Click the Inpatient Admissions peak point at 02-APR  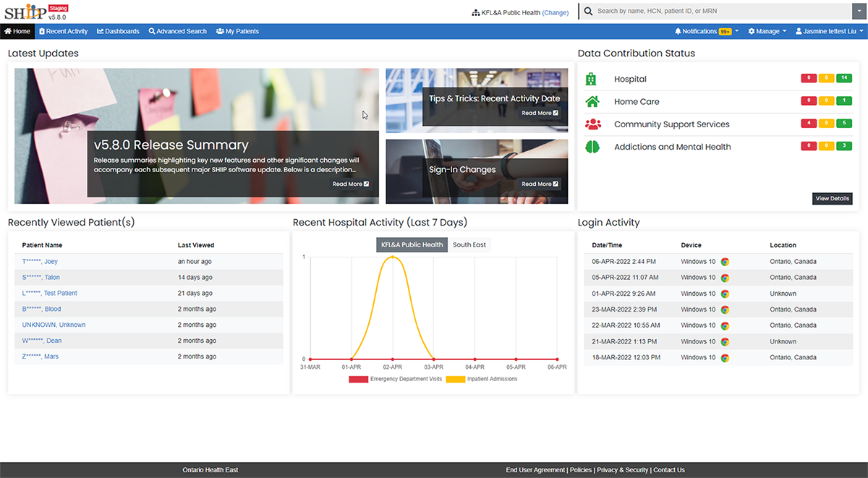pyautogui.click(x=393, y=257)
